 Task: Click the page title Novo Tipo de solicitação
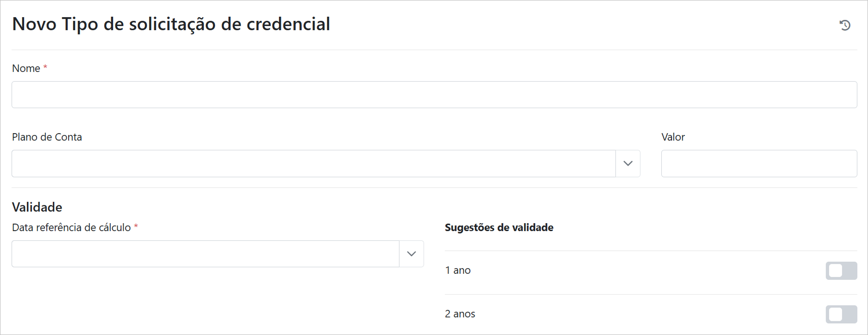[171, 24]
